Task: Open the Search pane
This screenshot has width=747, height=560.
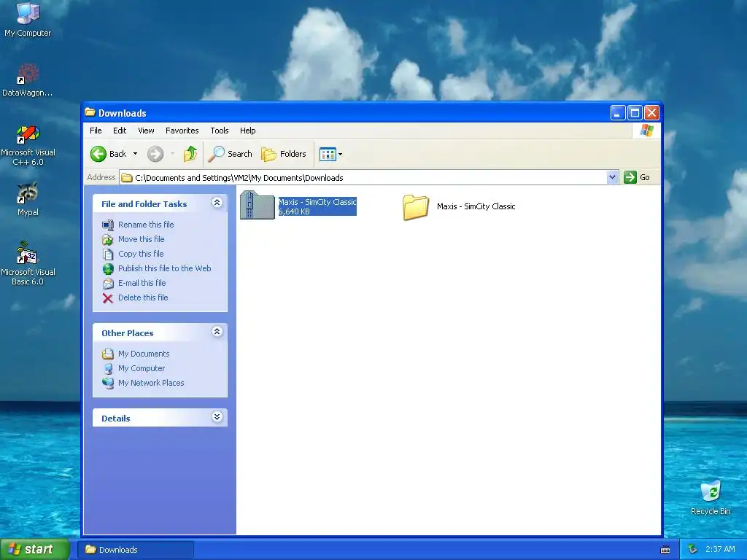Action: point(231,154)
